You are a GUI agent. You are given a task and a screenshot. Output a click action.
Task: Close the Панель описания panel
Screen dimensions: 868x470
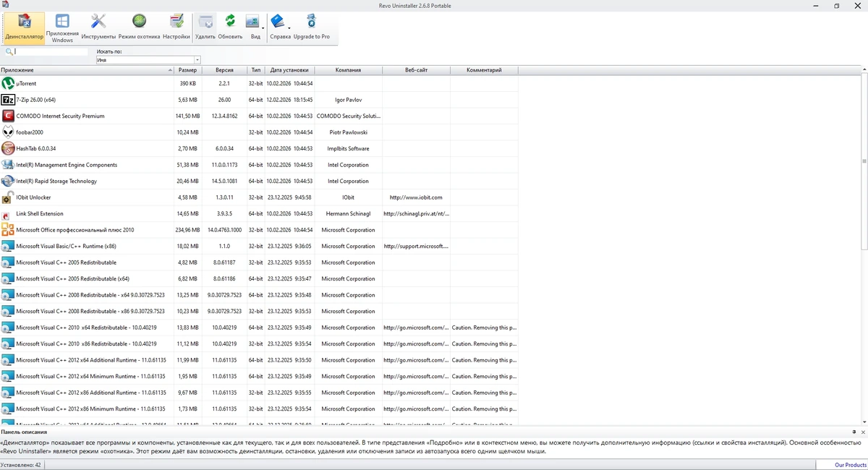click(x=862, y=432)
